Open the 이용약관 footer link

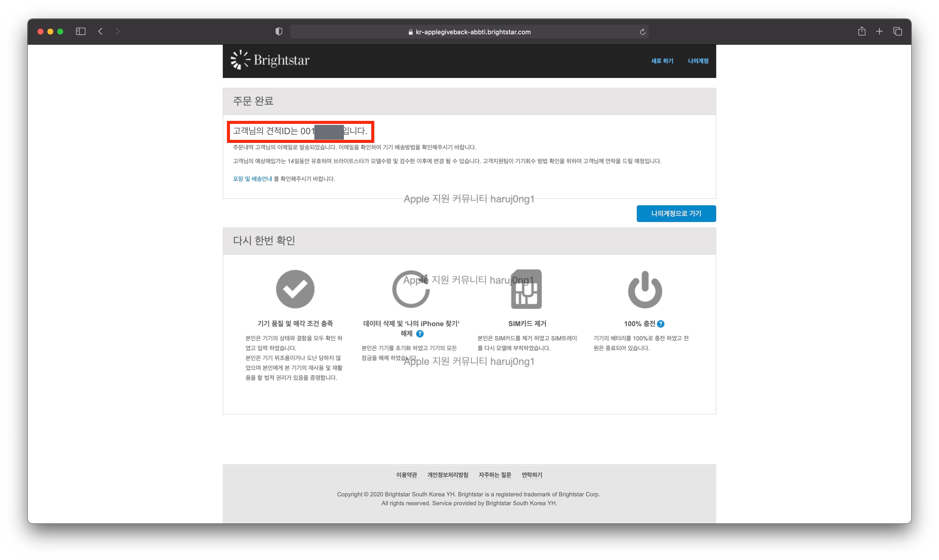click(x=407, y=475)
